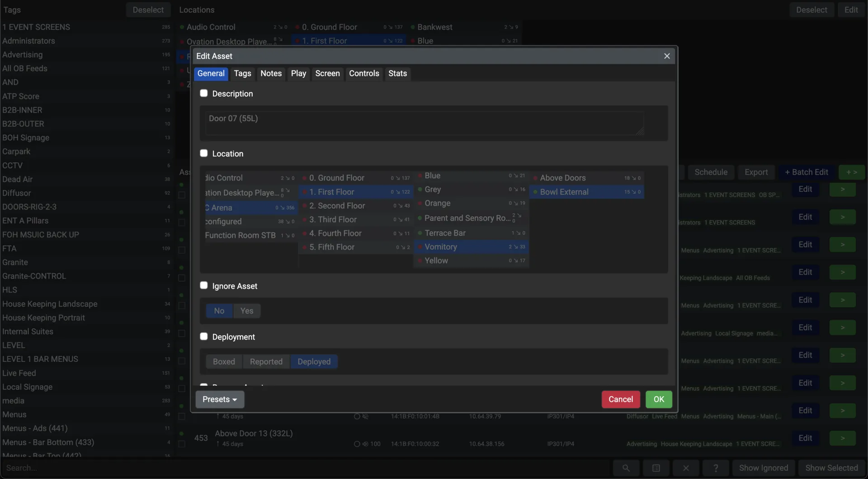Switch to the Tags tab
This screenshot has height=479, width=868.
[x=243, y=74]
